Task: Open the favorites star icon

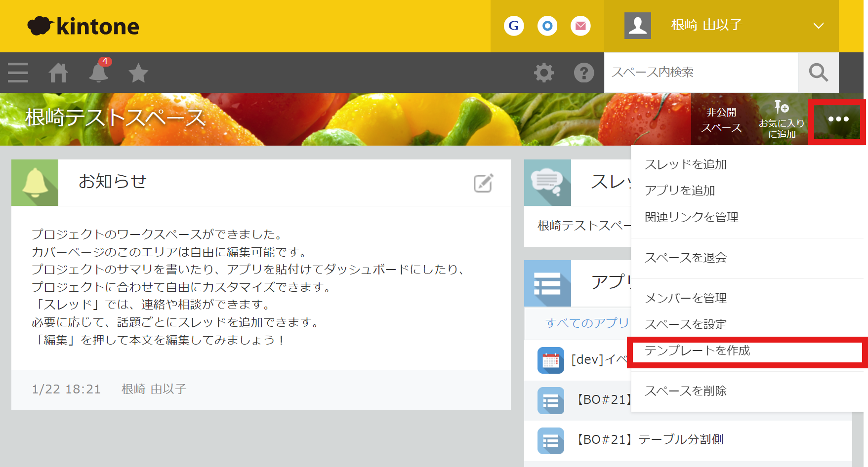Action: pos(138,73)
